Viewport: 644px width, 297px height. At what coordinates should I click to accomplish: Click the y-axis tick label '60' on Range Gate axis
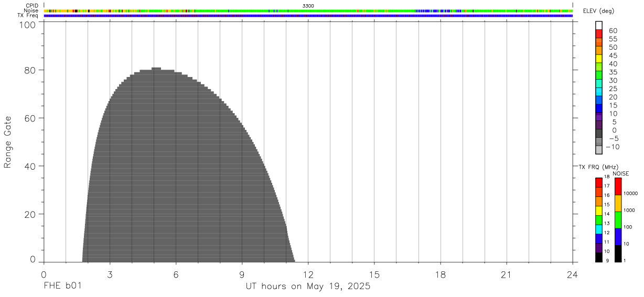coord(30,118)
